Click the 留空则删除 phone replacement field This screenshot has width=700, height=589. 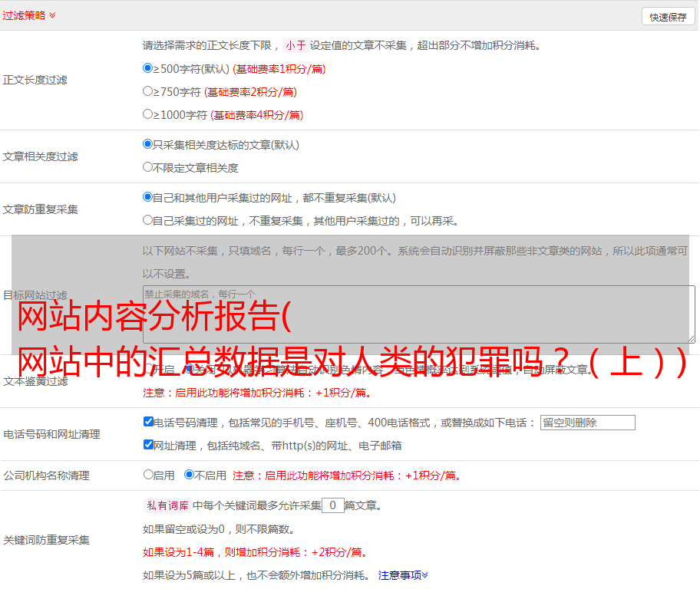click(x=587, y=423)
